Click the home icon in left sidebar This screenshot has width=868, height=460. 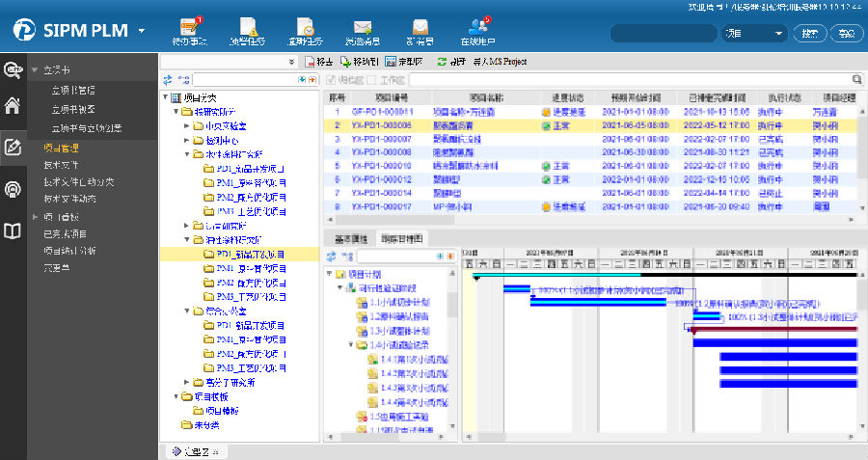click(13, 106)
